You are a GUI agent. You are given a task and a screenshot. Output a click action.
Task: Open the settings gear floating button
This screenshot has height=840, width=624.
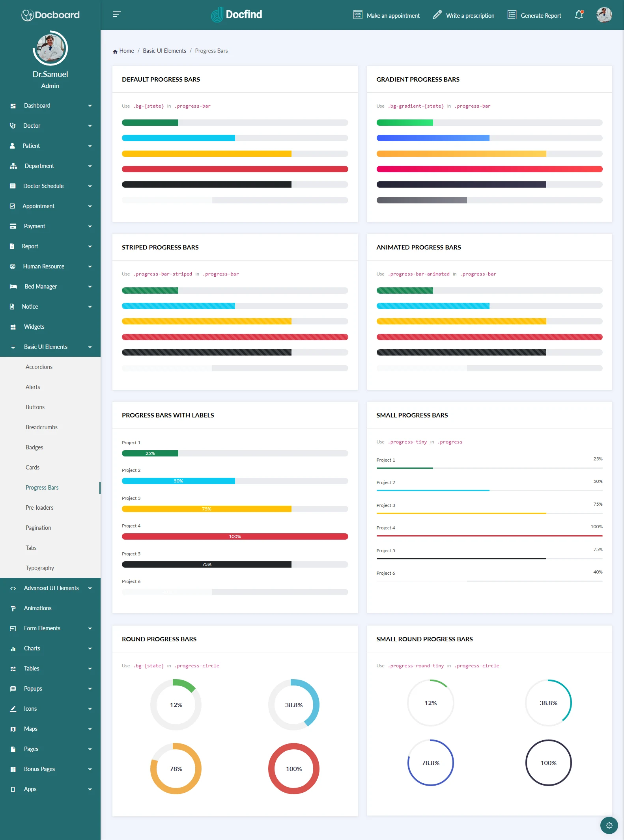[609, 825]
